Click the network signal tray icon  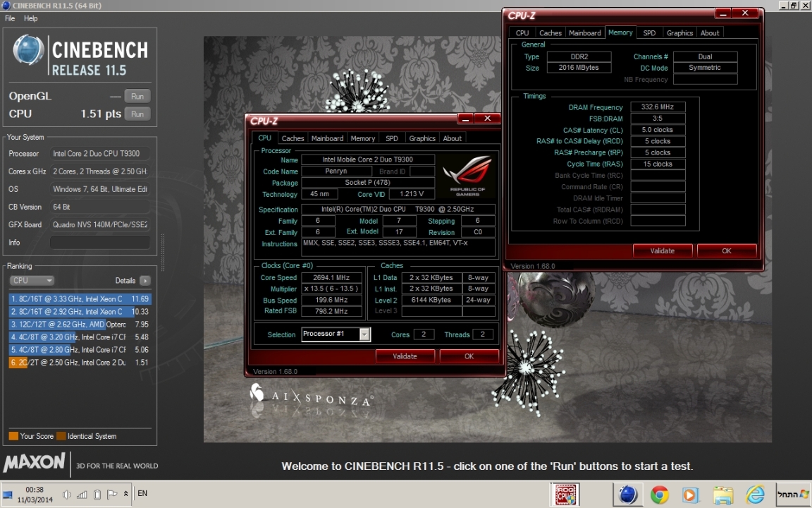[82, 495]
